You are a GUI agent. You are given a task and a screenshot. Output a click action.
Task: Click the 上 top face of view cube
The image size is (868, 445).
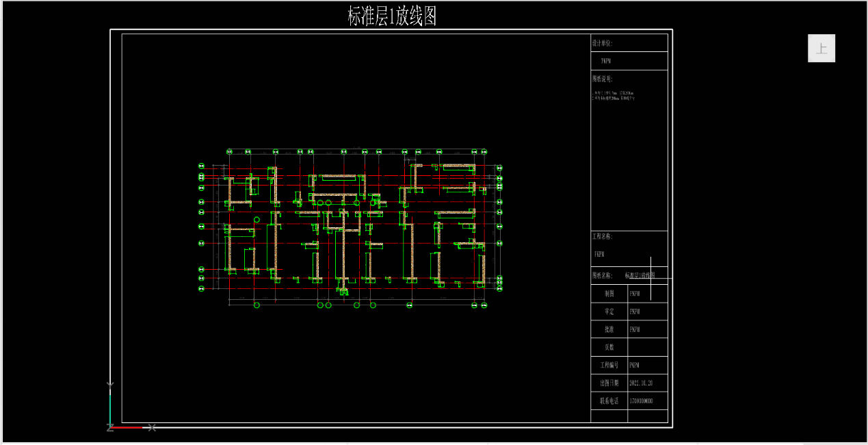821,49
